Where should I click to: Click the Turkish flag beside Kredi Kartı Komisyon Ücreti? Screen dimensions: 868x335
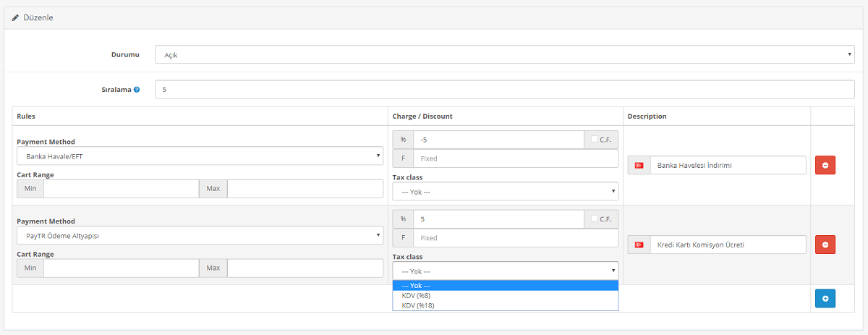tap(639, 245)
